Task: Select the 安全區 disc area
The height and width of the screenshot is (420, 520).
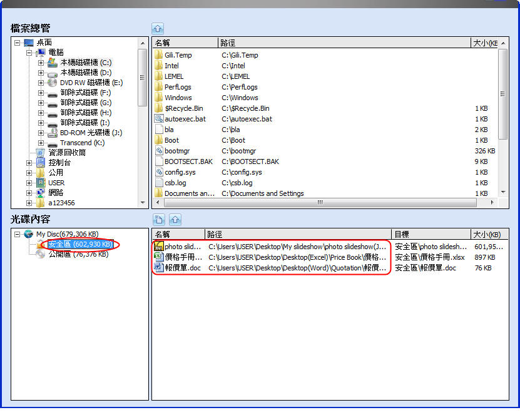Action: click(x=80, y=244)
